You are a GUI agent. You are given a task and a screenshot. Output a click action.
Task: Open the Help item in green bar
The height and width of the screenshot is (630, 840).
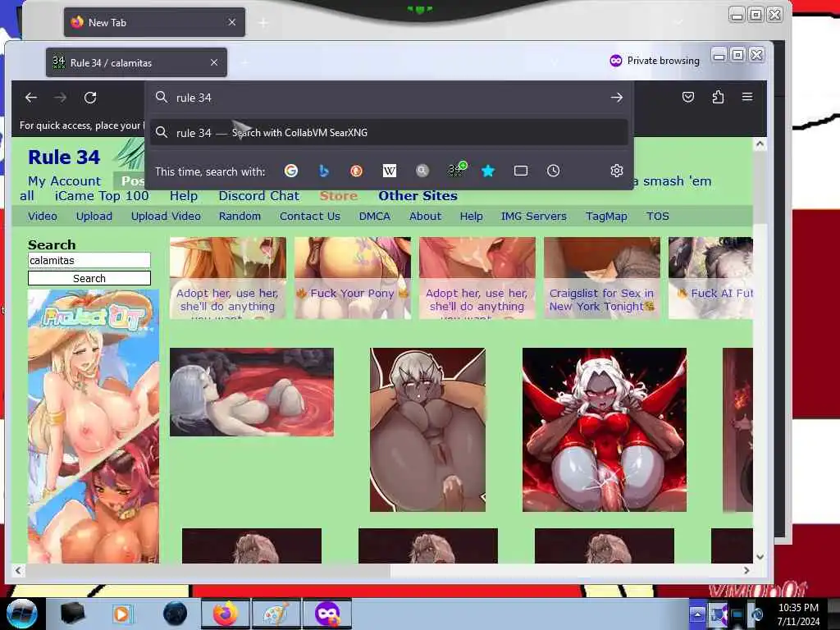click(472, 217)
